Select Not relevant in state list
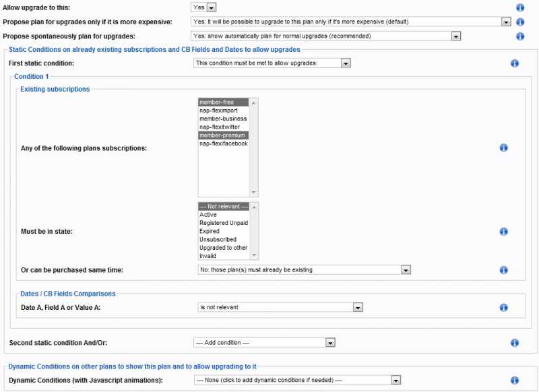 coord(224,206)
